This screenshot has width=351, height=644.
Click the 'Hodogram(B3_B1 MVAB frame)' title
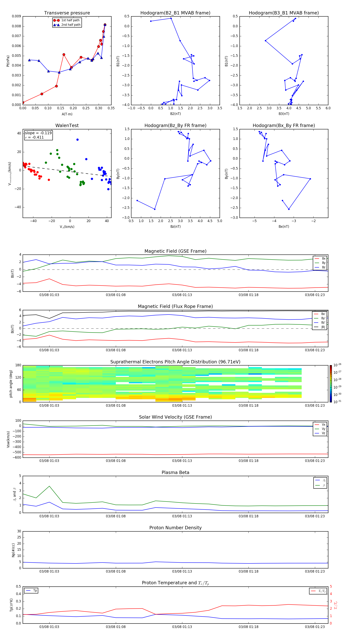tap(284, 13)
